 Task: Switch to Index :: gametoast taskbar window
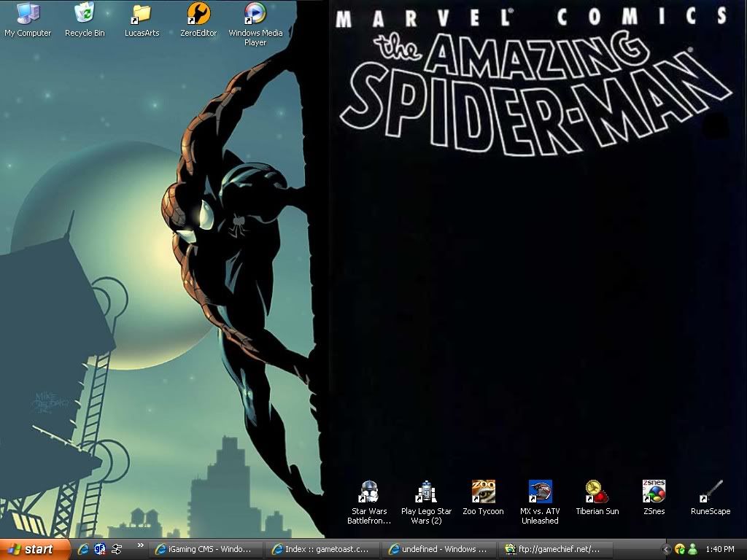[322, 550]
